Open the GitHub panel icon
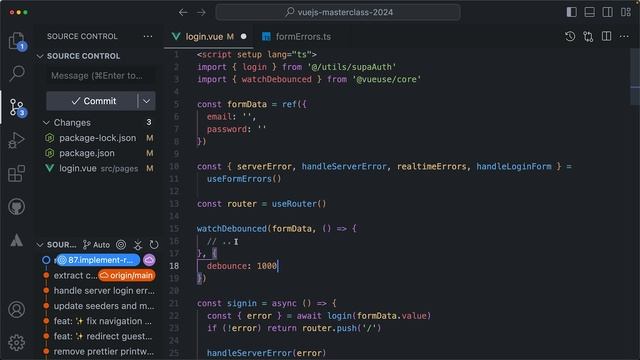 coord(16,207)
